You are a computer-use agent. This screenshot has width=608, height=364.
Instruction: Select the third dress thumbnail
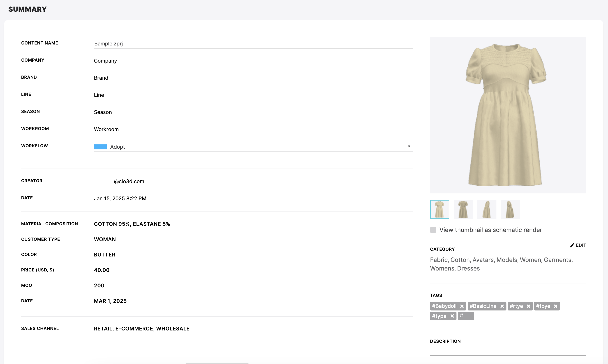click(486, 209)
